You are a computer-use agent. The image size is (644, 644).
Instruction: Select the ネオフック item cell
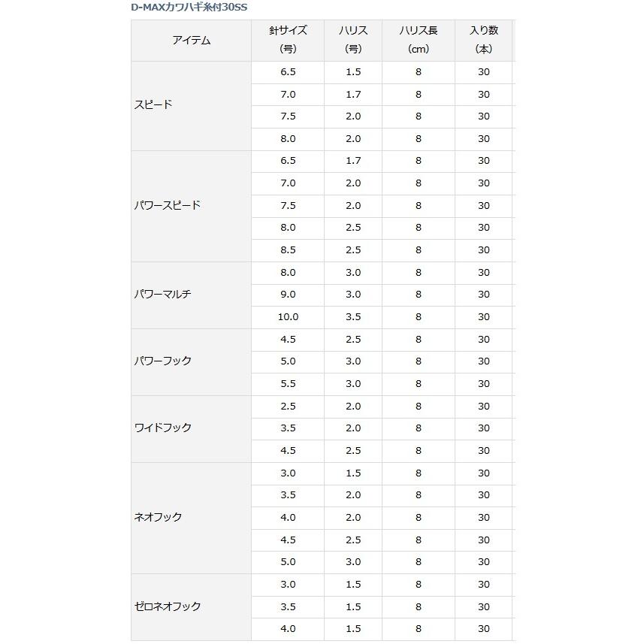[x=192, y=518]
